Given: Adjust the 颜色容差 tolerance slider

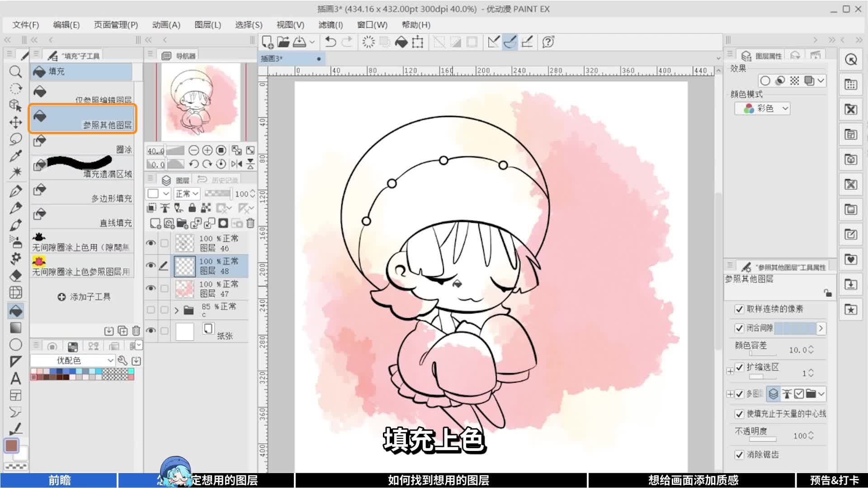Looking at the screenshot, I should tap(763, 353).
